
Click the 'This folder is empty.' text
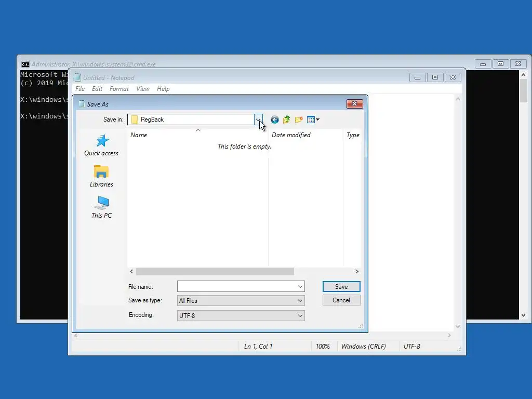244,147
